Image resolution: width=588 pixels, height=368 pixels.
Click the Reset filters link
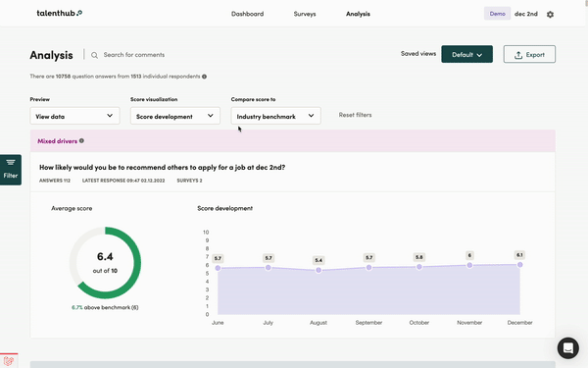pyautogui.click(x=355, y=115)
